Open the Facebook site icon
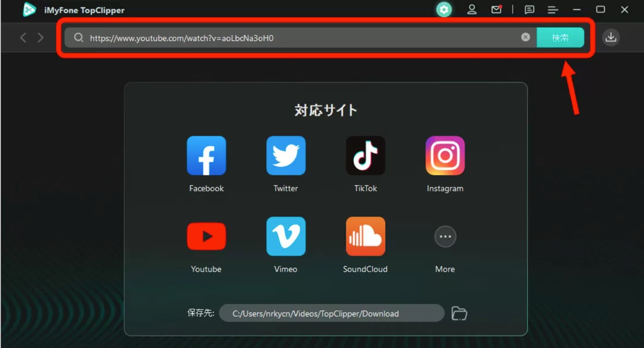This screenshot has width=644, height=348. pos(206,155)
